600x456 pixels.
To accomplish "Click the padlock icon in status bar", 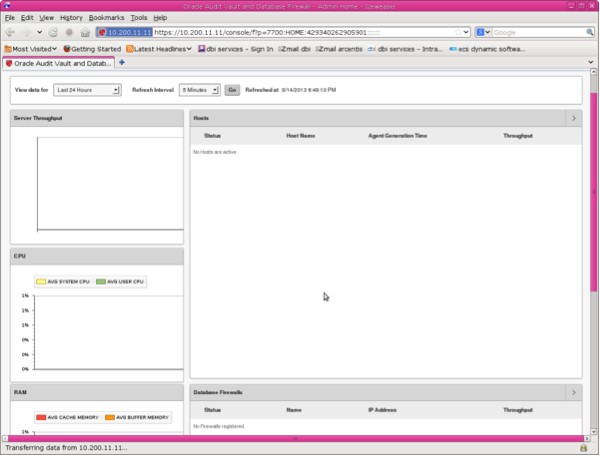I will click(583, 447).
